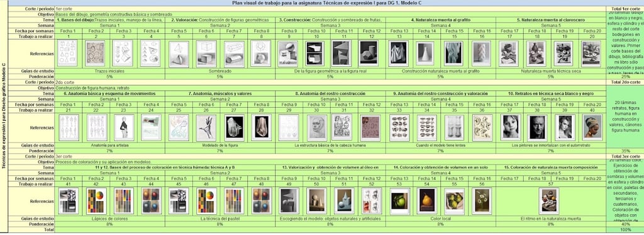This screenshot has width=644, height=235.
Task: Click the 25% total weighting cell
Action: pyautogui.click(x=625, y=77)
